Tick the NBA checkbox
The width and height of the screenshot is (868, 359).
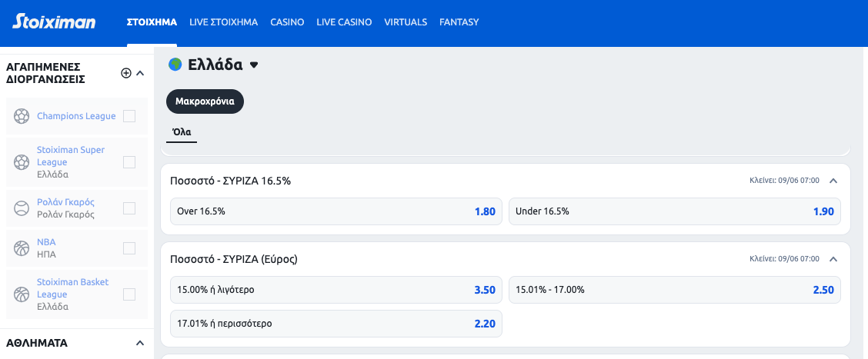pos(129,248)
